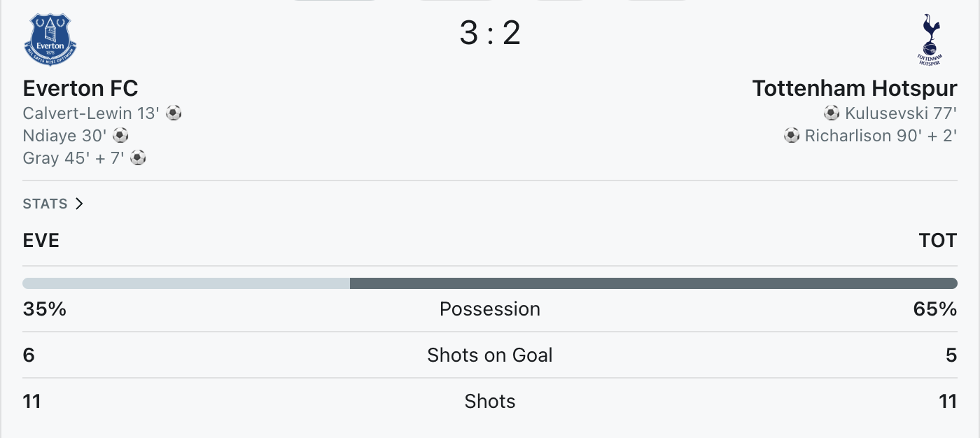Click Everton's light possession bar segment

click(186, 283)
